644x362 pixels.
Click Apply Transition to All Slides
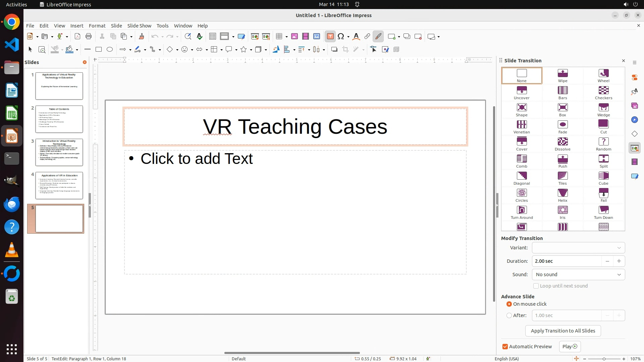click(562, 331)
